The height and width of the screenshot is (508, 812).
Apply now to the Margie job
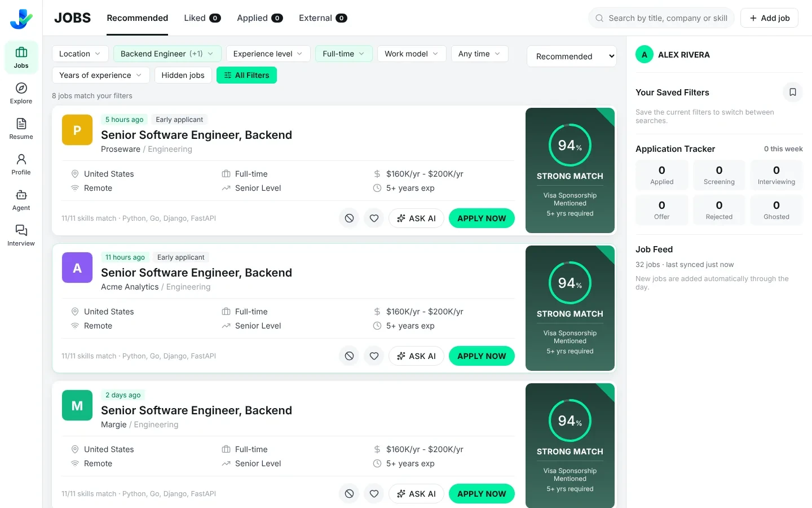click(482, 494)
